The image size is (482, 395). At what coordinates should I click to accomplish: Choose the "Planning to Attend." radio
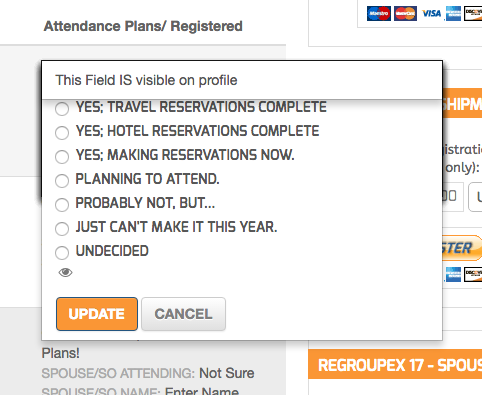pyautogui.click(x=62, y=181)
